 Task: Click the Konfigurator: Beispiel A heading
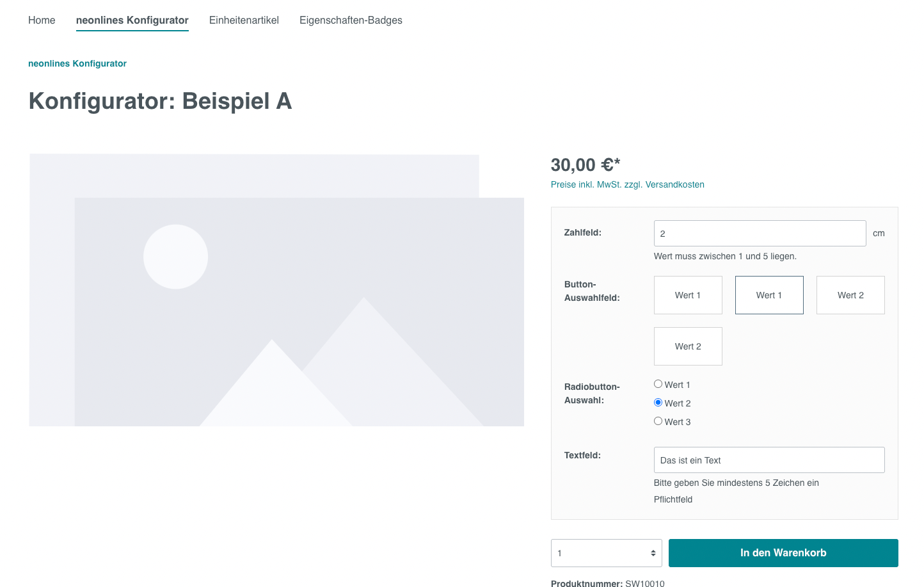click(x=160, y=101)
